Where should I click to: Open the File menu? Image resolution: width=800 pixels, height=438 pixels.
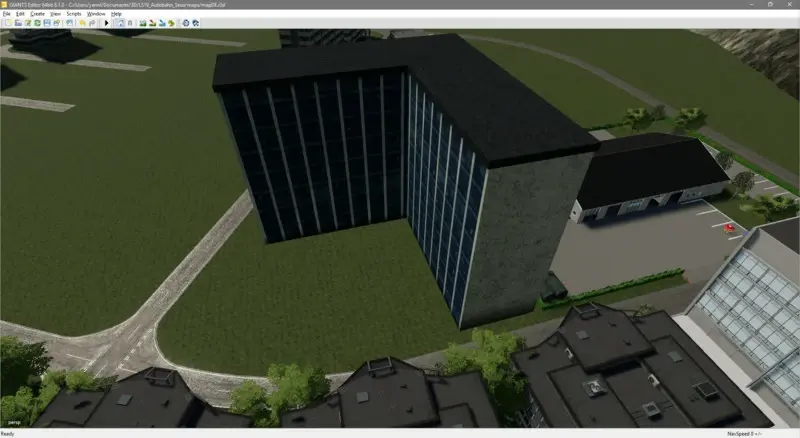coord(7,14)
